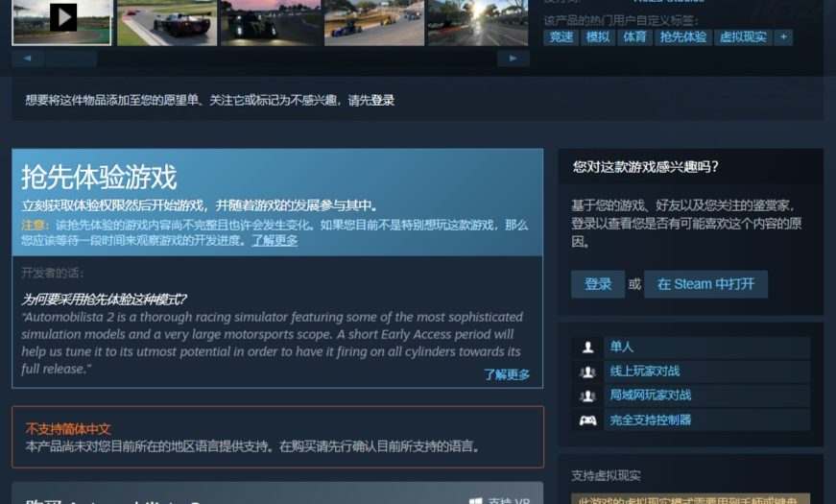This screenshot has height=504, width=836.
Task: Click the 您对这款游戏感兴趣吗? heading
Action: (x=646, y=167)
